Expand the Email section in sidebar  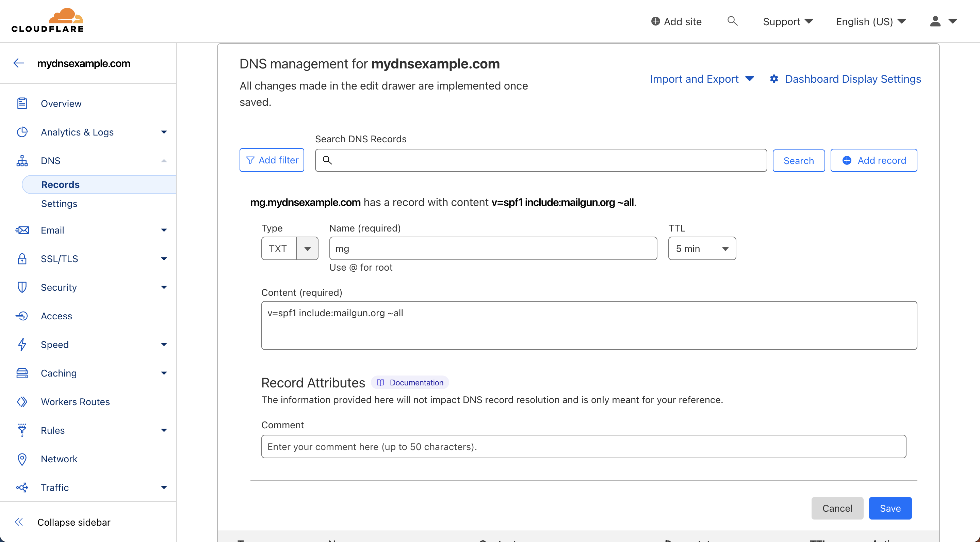click(x=164, y=230)
